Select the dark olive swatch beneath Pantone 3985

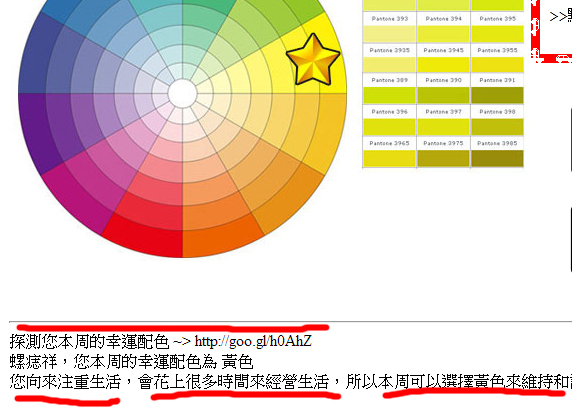point(497,158)
